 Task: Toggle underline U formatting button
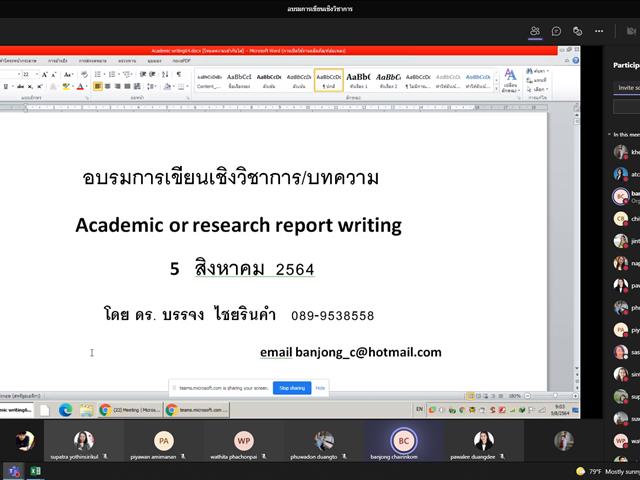[x=6, y=87]
